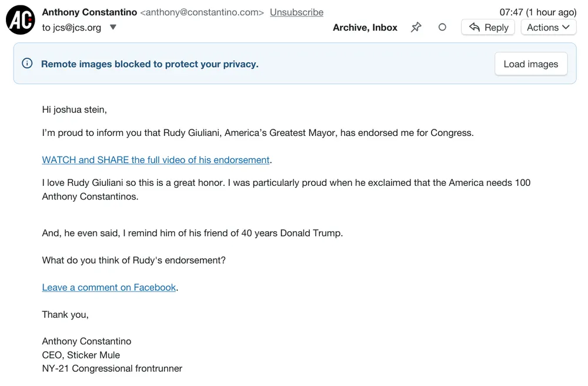Click the remote images blocked notice text
Viewport: 588px width, 386px height.
pyautogui.click(x=149, y=64)
